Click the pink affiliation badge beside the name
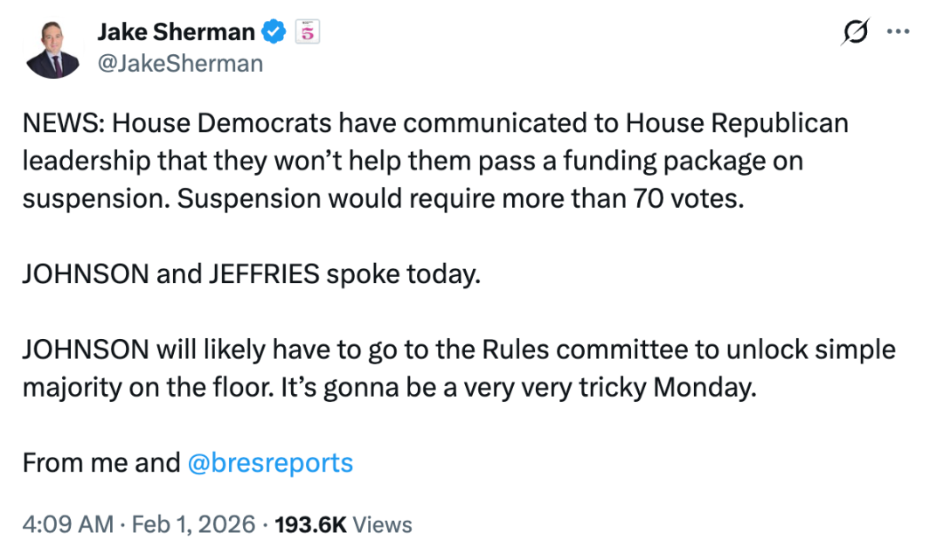Image resolution: width=930 pixels, height=560 pixels. 307,32
